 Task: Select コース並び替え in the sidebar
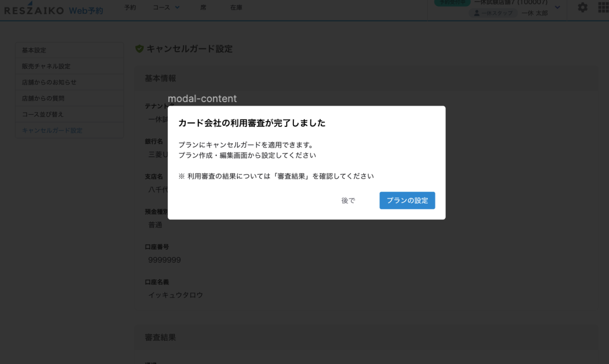[69, 114]
